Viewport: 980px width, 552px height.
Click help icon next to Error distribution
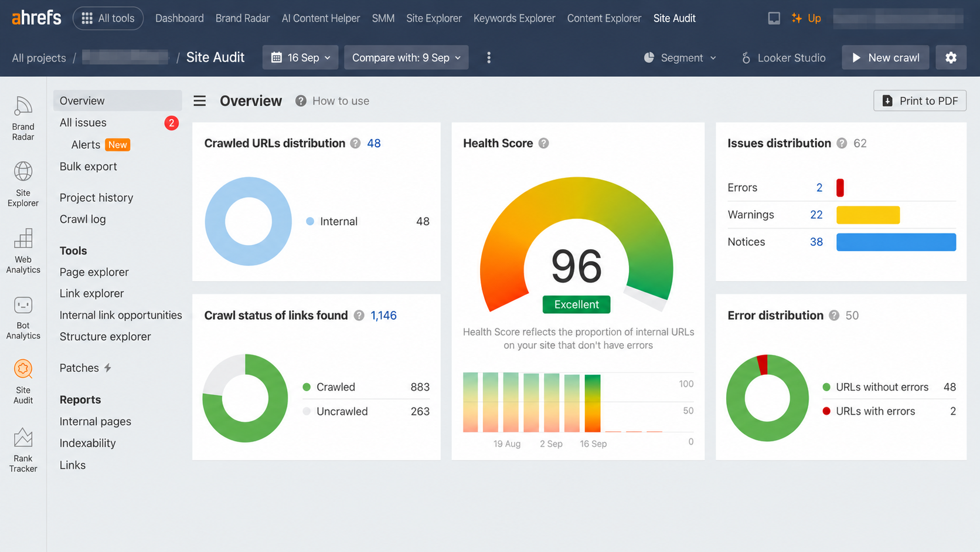pos(834,316)
